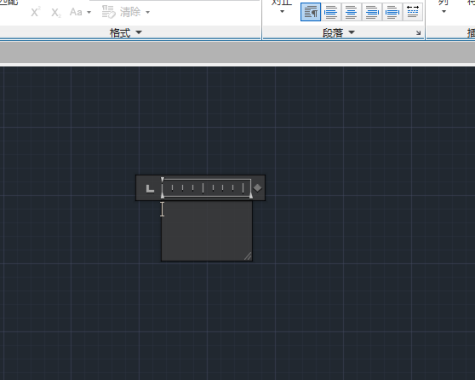Click the L-shaped tab style selector
The width and height of the screenshot is (475, 380).
[150, 188]
